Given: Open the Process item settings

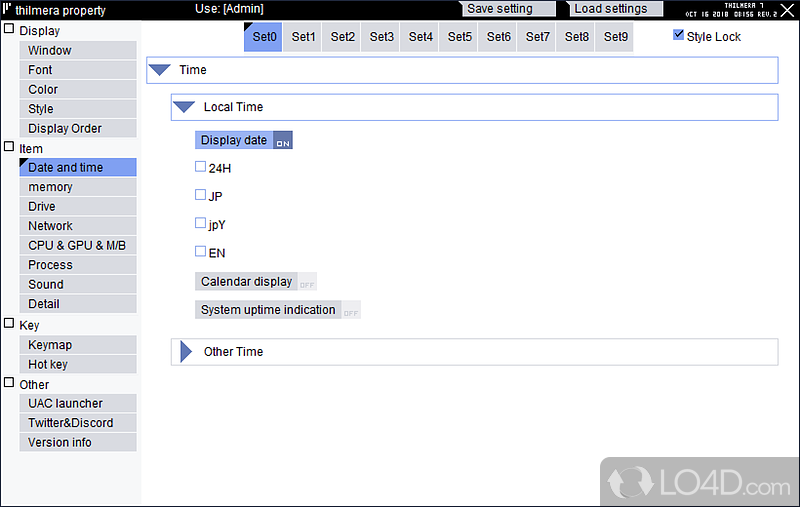Looking at the screenshot, I should pyautogui.click(x=78, y=265).
